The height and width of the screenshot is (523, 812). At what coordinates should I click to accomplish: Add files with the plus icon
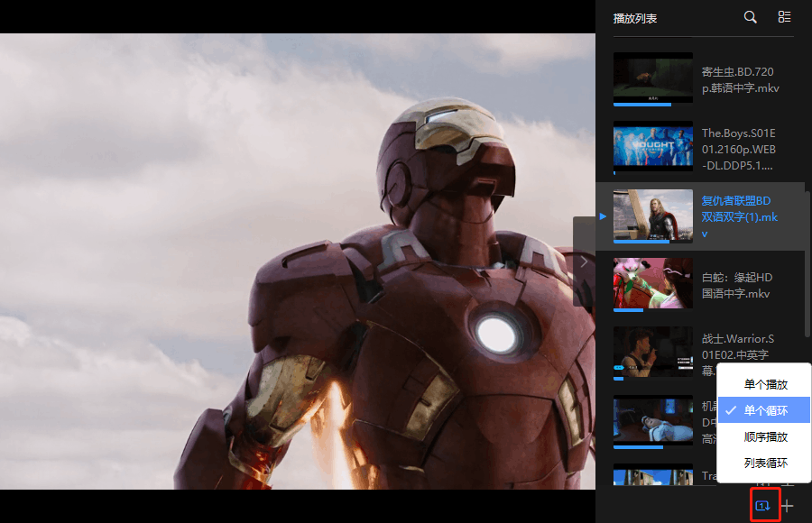pyautogui.click(x=787, y=506)
